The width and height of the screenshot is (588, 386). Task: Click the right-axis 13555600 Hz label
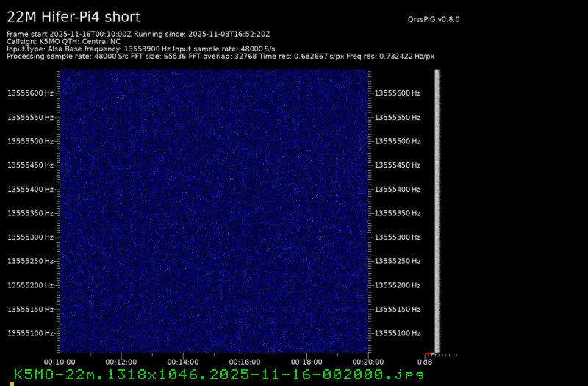[x=398, y=93]
